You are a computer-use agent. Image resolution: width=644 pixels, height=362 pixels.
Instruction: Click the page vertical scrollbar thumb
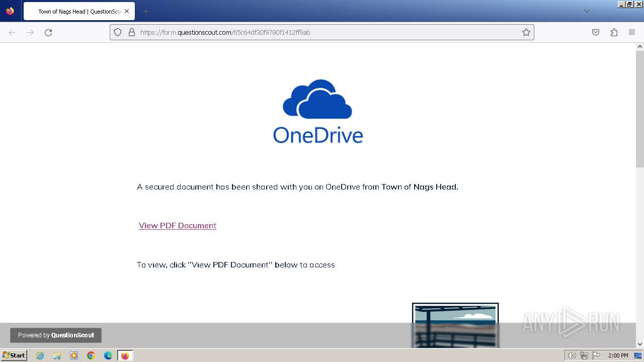click(x=640, y=109)
